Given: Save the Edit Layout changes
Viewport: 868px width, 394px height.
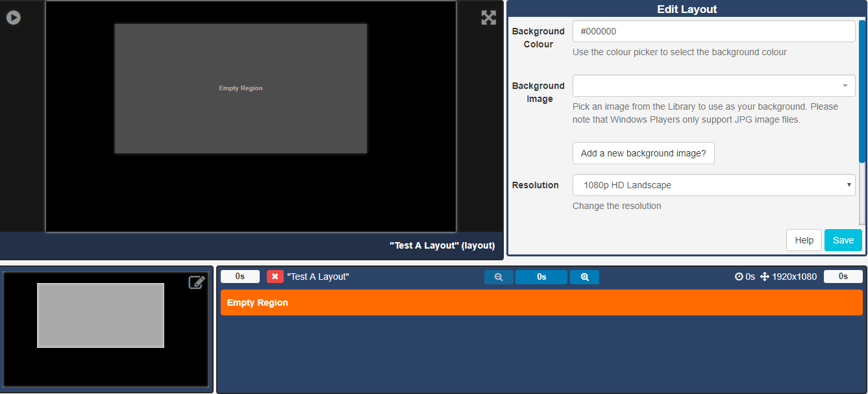Looking at the screenshot, I should click(x=843, y=240).
